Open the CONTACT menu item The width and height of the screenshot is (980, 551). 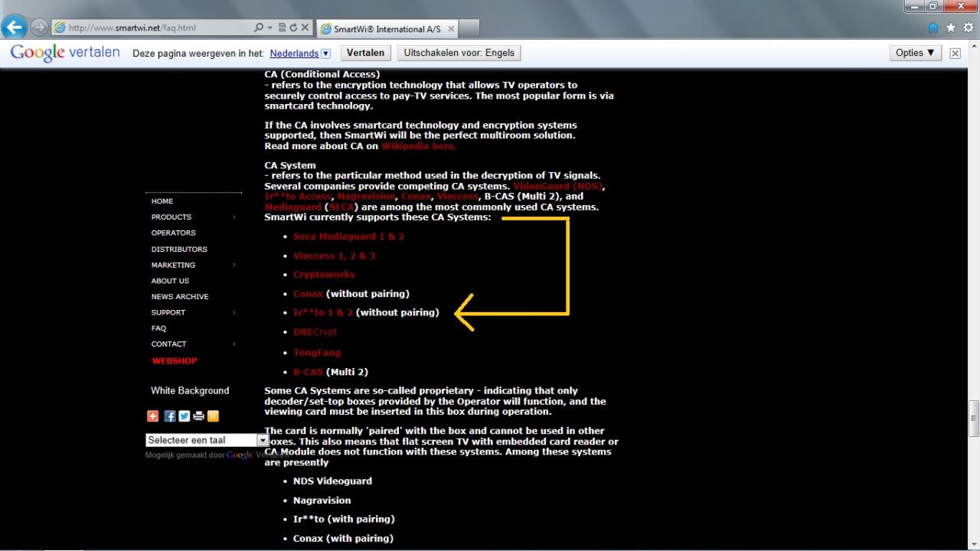coord(169,344)
